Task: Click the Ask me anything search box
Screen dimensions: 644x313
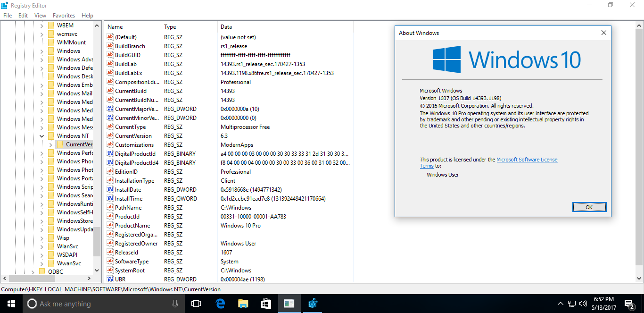Action: (x=103, y=304)
